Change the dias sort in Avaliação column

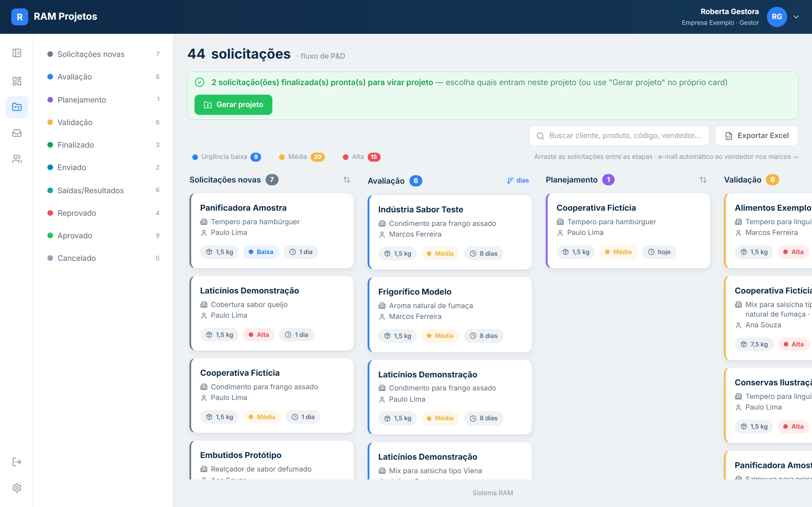(x=518, y=180)
